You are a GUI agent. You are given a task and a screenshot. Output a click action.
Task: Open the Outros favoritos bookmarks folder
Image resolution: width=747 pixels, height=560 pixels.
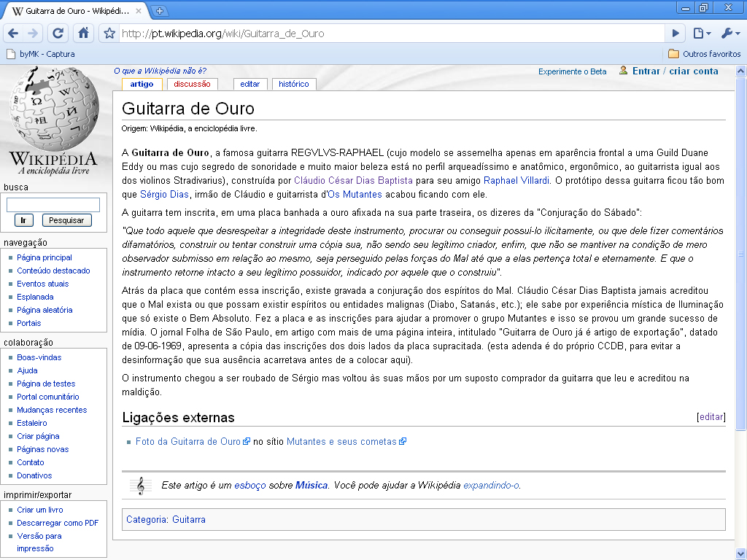click(x=704, y=54)
